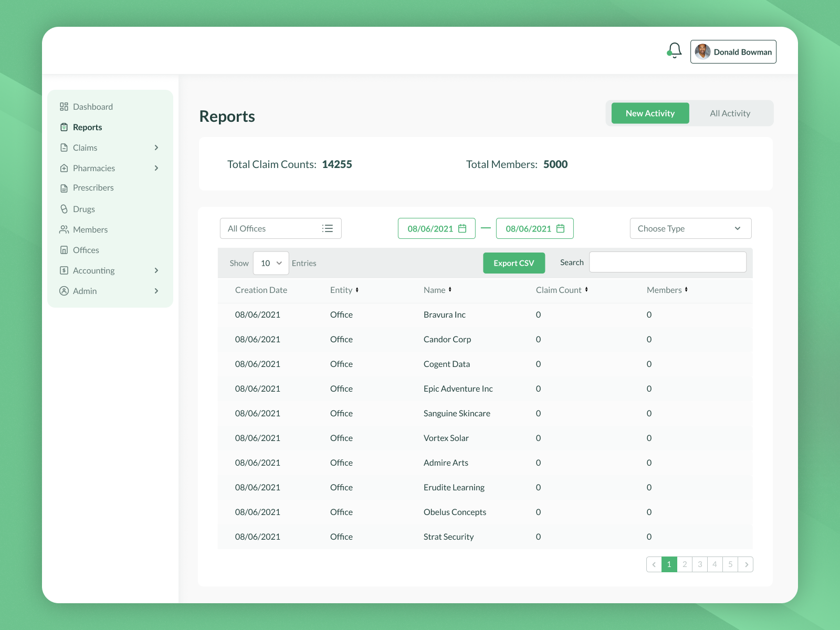The width and height of the screenshot is (840, 630).
Task: Sort table by Members column
Action: pos(686,290)
